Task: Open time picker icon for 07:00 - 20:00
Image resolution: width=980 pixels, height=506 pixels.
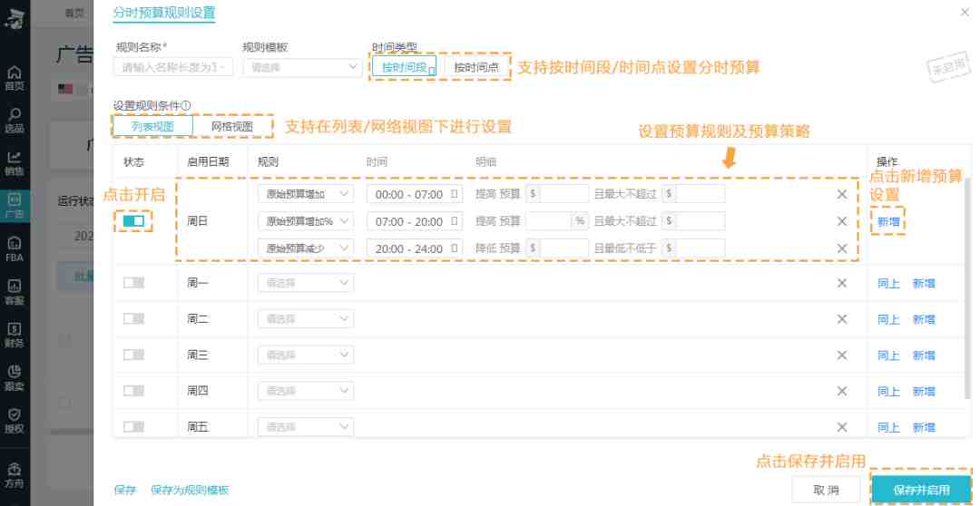Action: point(454,221)
